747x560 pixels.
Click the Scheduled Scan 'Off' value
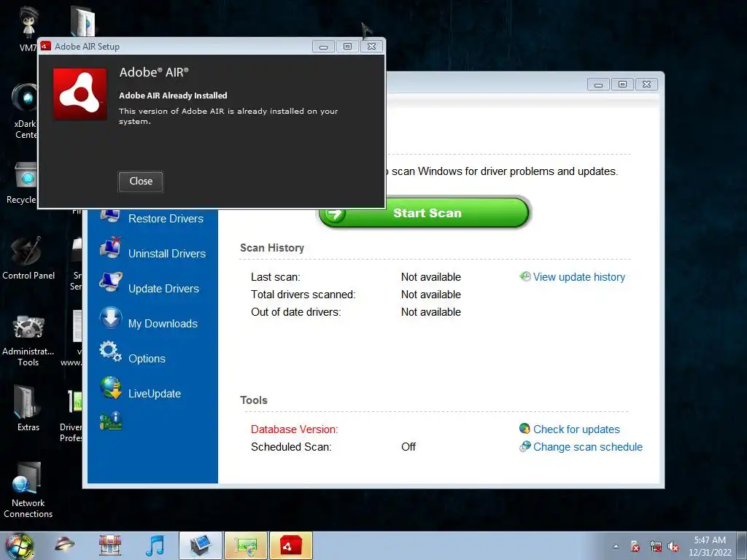409,447
